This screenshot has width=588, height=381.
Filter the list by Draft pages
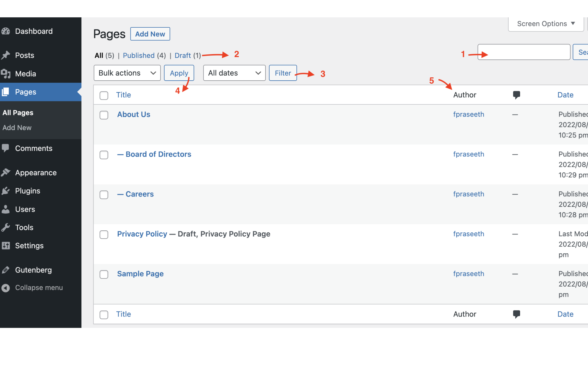(x=183, y=56)
